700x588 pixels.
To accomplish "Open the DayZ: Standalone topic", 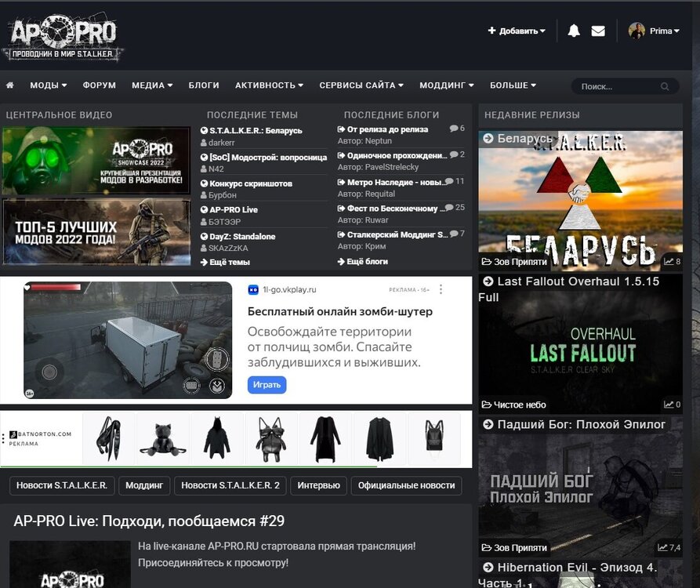I will pyautogui.click(x=242, y=236).
